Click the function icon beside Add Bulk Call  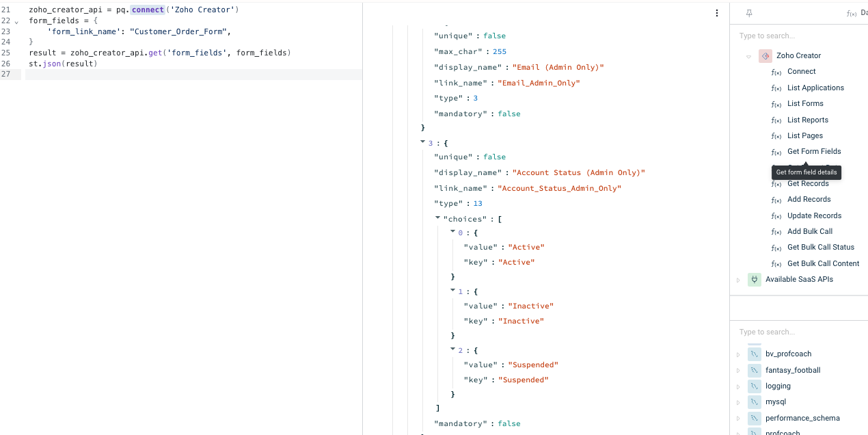tap(776, 232)
